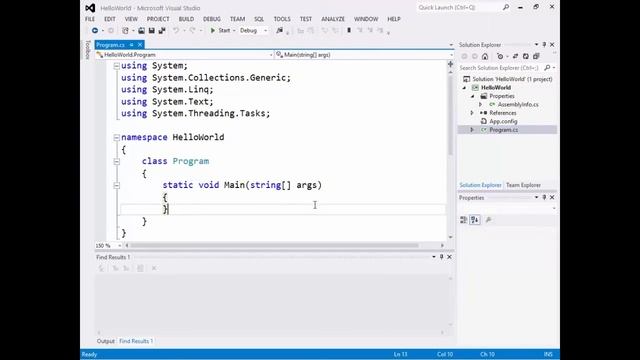Collapse the namespace HelloWorld outlining block
The width and height of the screenshot is (640, 360).
(x=117, y=138)
